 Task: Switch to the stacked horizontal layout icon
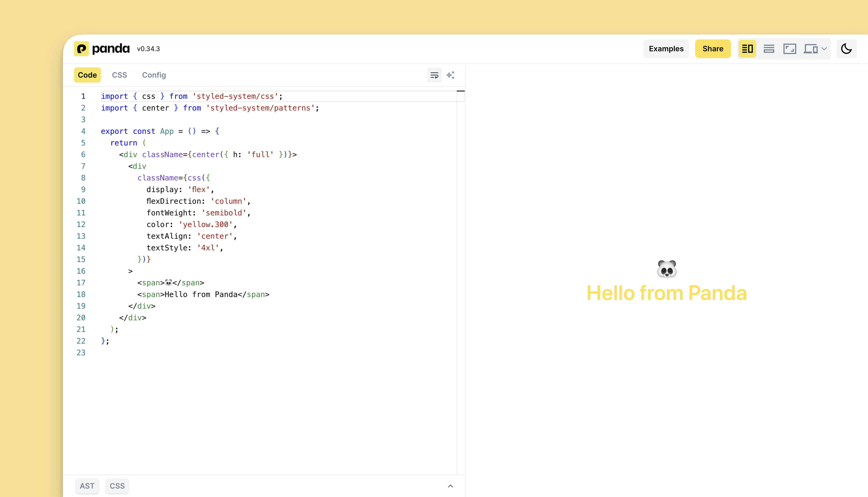[769, 49]
